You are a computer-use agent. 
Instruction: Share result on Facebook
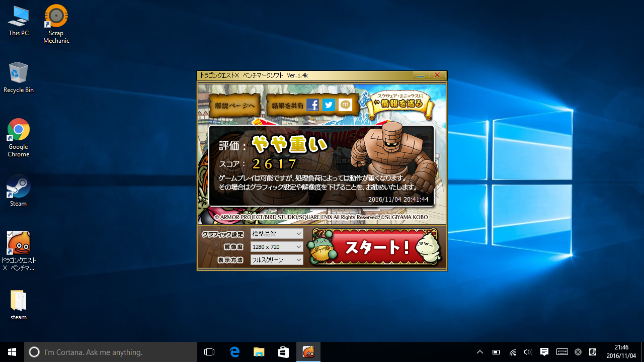point(312,105)
